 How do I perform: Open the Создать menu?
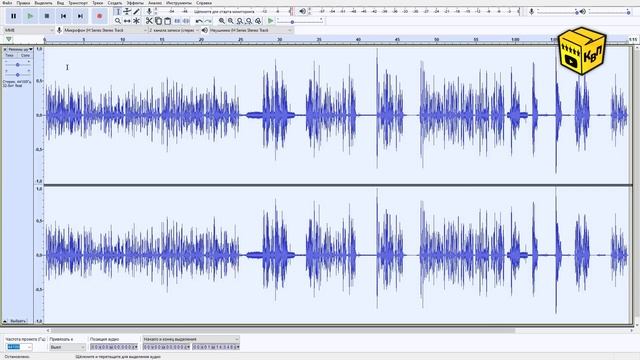[115, 3]
